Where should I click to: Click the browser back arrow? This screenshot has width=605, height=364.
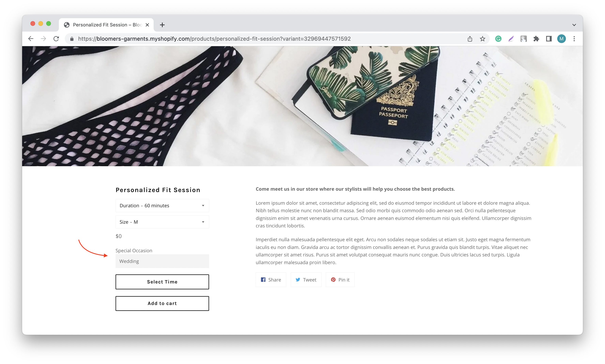pyautogui.click(x=31, y=39)
